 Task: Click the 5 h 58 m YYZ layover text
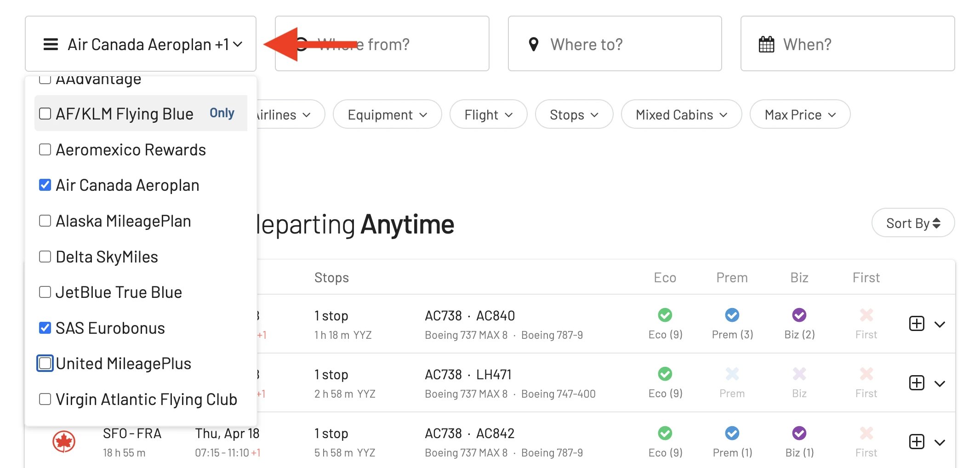click(345, 453)
